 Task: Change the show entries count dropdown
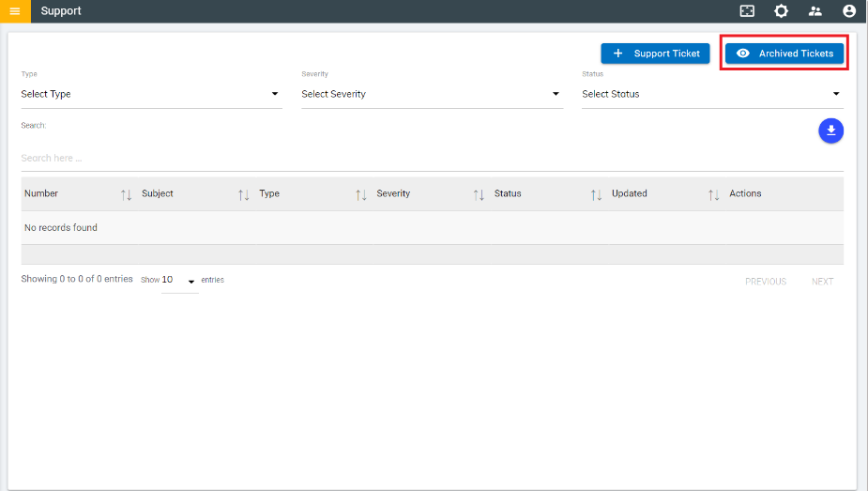click(x=179, y=281)
